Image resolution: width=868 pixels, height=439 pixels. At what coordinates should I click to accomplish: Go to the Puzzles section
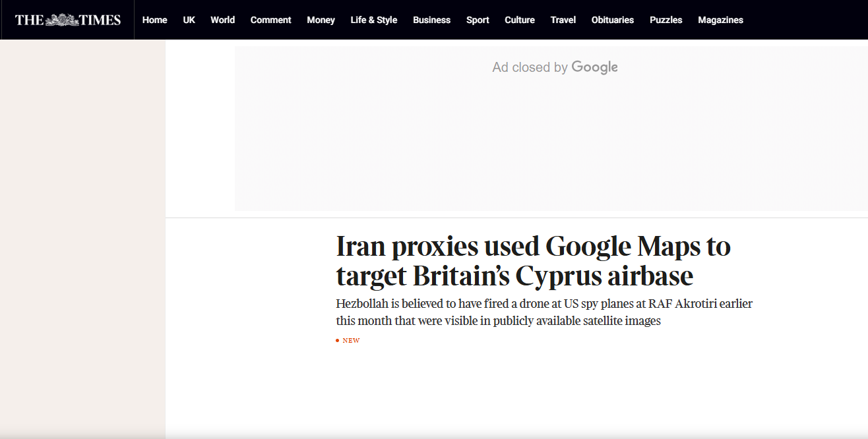[x=666, y=20]
